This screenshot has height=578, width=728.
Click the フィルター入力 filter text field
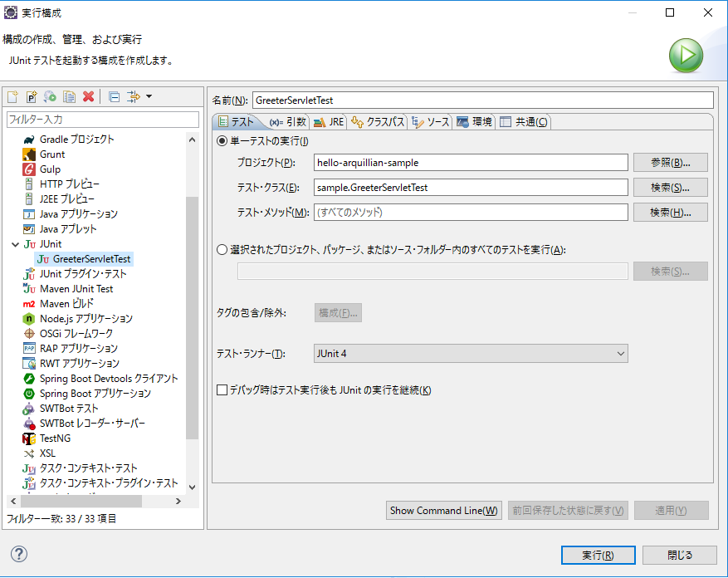(103, 120)
